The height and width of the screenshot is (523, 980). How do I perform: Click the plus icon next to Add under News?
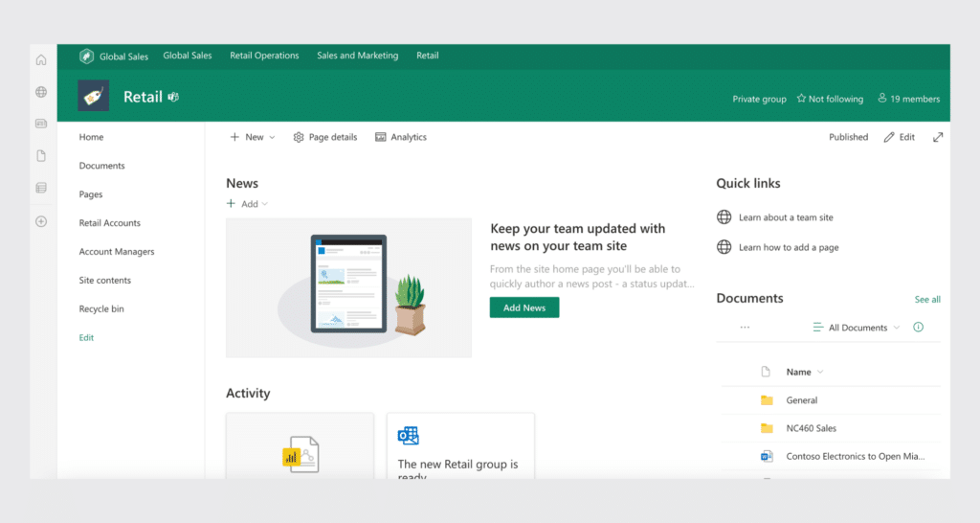pos(231,203)
